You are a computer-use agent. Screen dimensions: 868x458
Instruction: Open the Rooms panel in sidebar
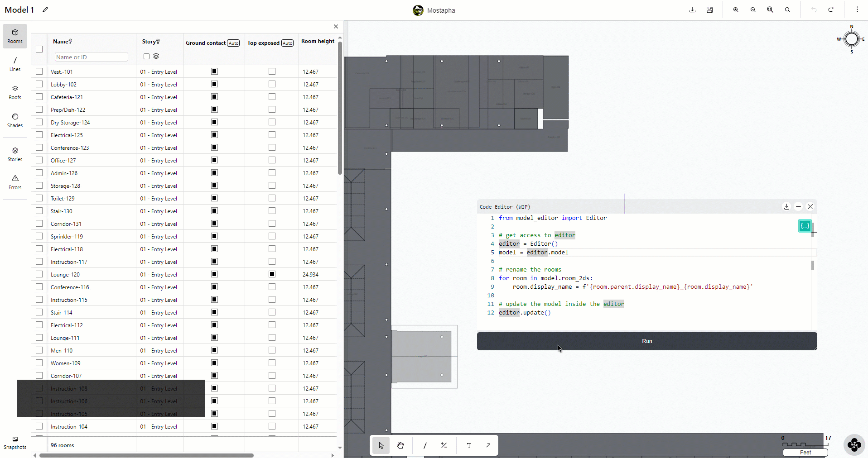(x=15, y=36)
